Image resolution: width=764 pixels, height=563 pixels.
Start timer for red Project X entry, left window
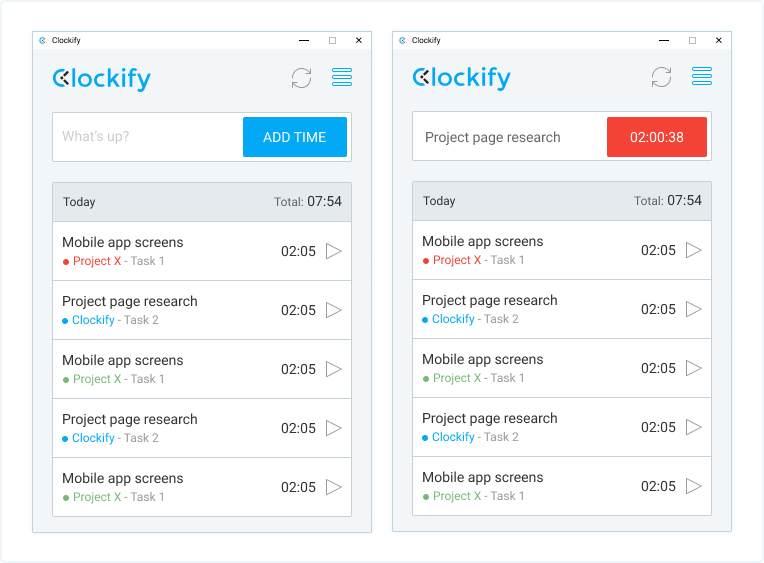(x=334, y=251)
